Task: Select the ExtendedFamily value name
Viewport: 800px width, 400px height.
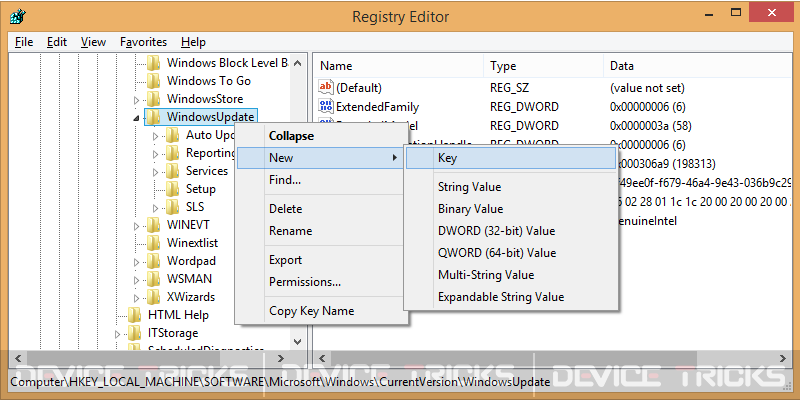Action: click(377, 107)
